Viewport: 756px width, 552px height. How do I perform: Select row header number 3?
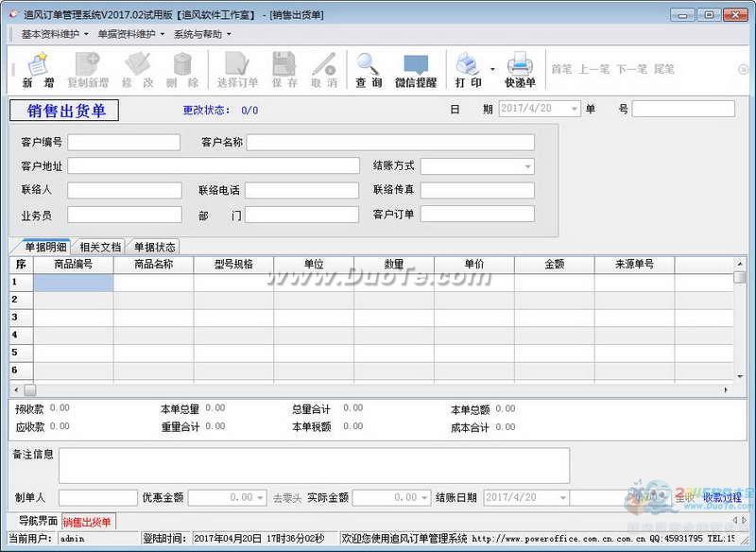coord(21,318)
